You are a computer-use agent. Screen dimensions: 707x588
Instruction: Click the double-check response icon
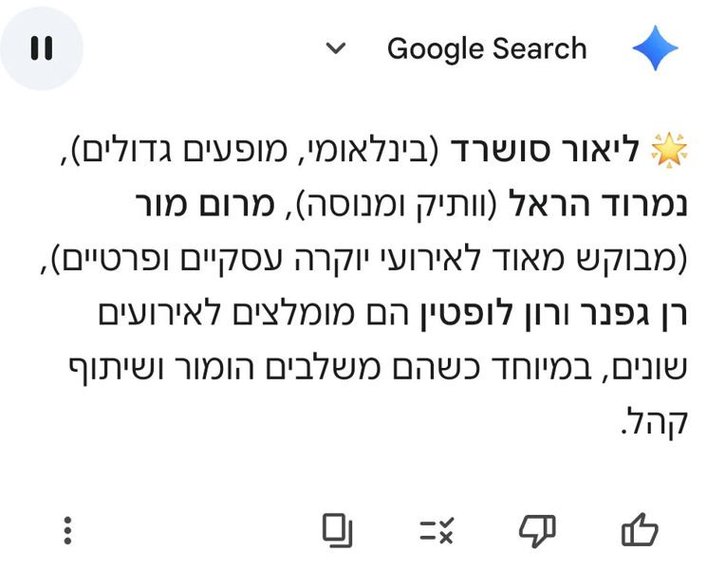(437, 530)
